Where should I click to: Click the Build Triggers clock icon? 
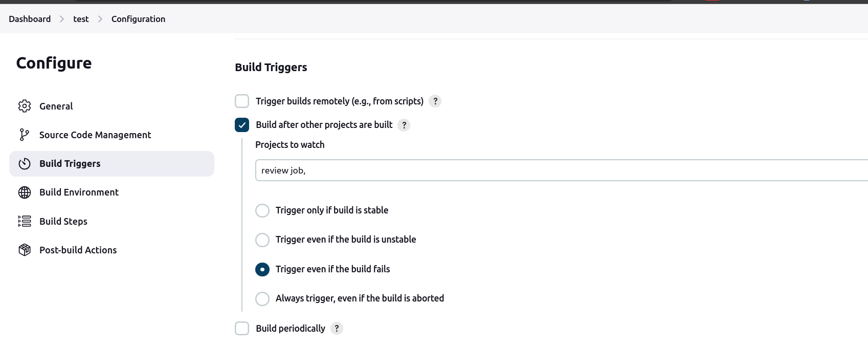tap(24, 163)
